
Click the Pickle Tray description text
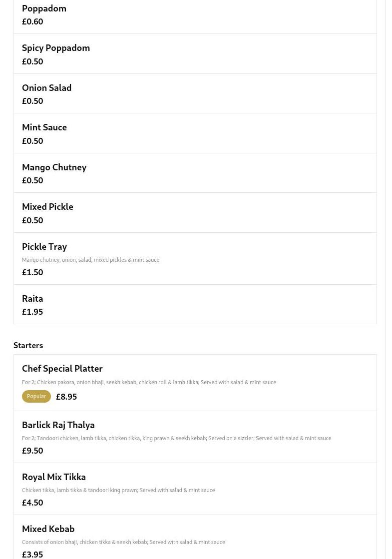pos(90,260)
